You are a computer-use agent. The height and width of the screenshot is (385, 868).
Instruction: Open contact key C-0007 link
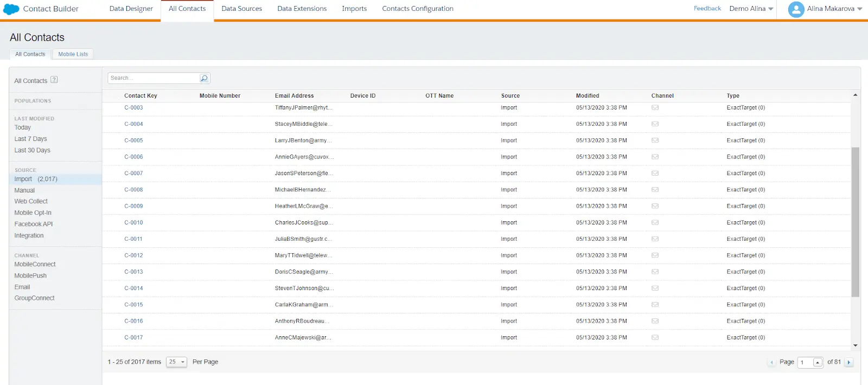click(133, 174)
